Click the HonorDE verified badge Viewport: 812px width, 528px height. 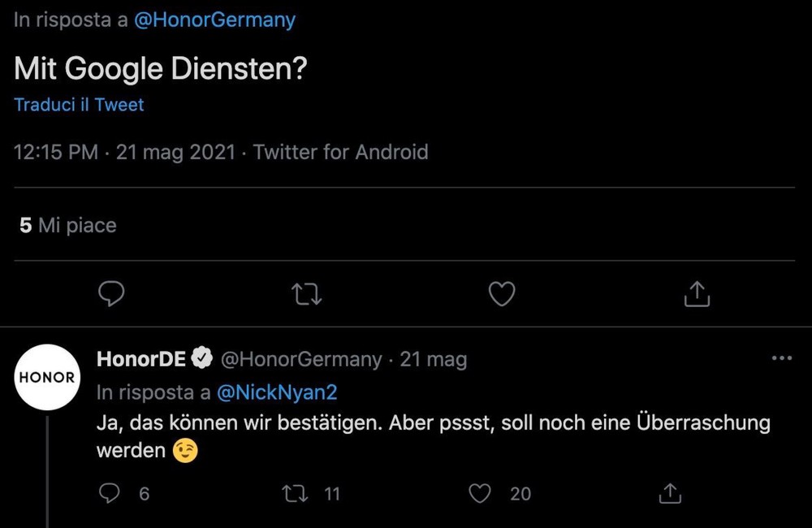pos(202,358)
